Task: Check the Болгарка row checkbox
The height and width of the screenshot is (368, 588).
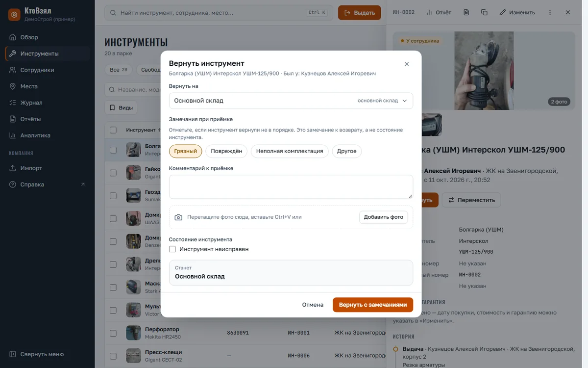Action: (x=113, y=150)
